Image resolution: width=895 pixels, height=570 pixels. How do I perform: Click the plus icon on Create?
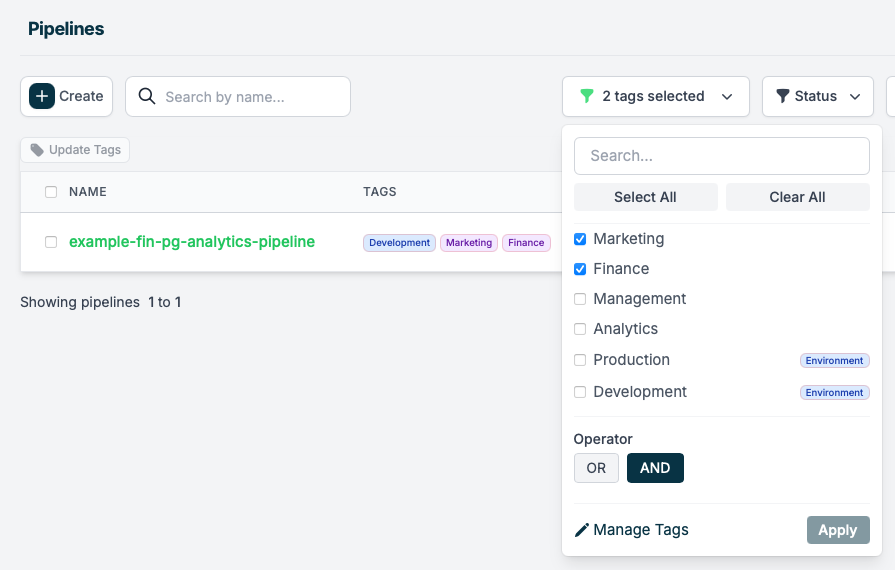(42, 96)
